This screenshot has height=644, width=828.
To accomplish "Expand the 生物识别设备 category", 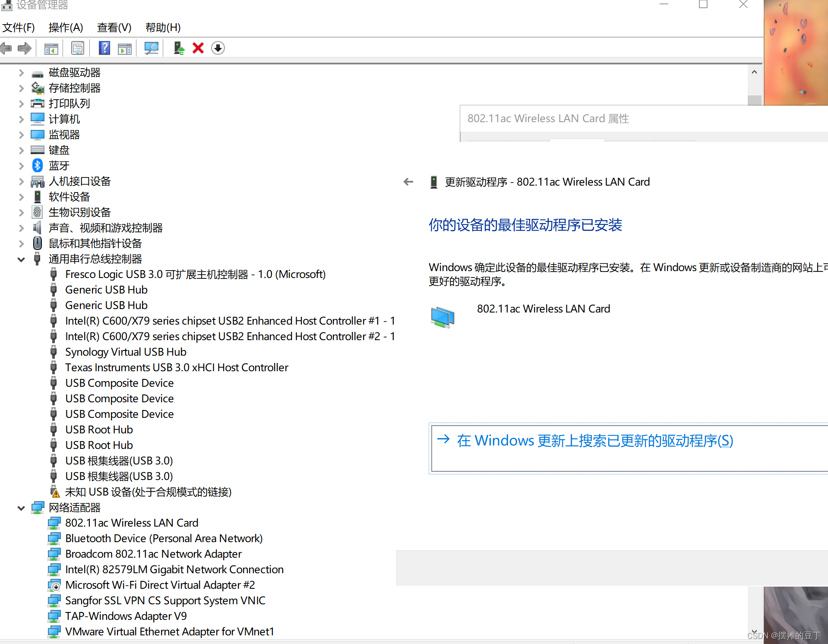I will [21, 212].
